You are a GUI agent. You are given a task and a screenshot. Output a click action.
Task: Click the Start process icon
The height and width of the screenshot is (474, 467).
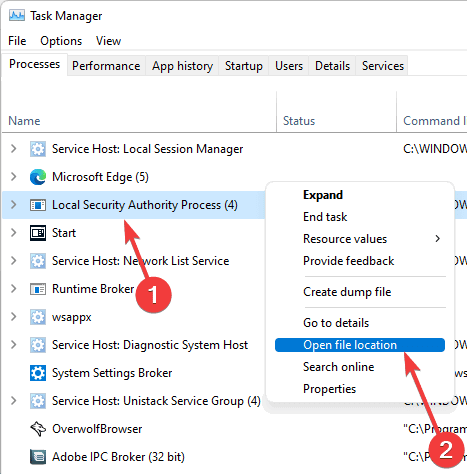pyautogui.click(x=38, y=233)
